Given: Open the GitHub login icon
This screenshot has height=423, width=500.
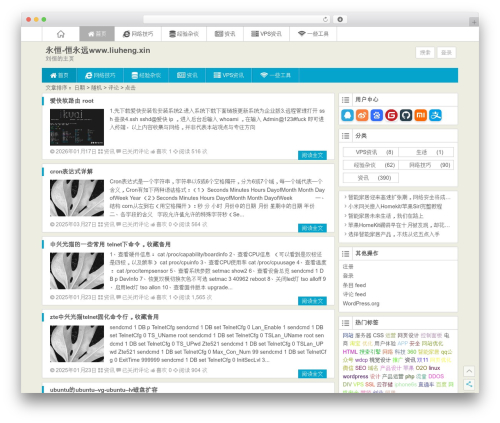Looking at the screenshot, I should 406,115.
